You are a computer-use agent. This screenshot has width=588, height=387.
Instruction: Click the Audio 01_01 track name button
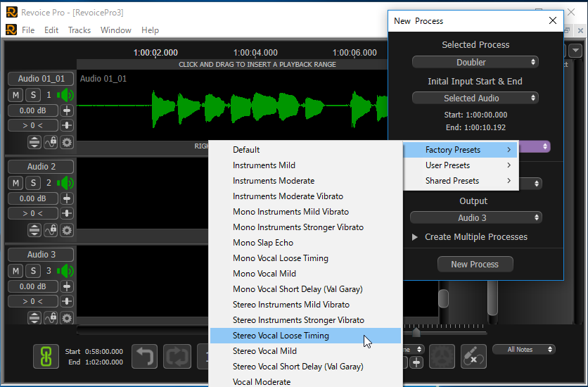click(x=41, y=79)
